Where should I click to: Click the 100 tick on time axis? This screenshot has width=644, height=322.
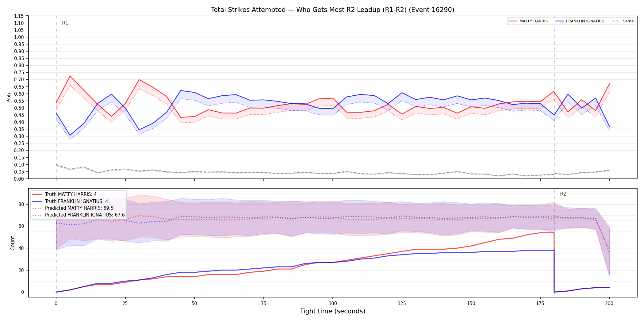tap(333, 304)
